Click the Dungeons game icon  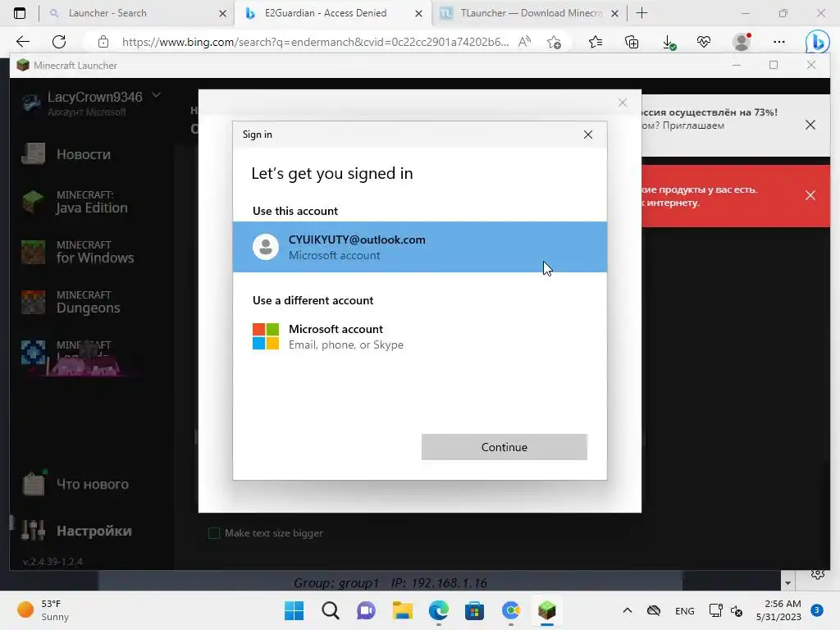tap(33, 302)
